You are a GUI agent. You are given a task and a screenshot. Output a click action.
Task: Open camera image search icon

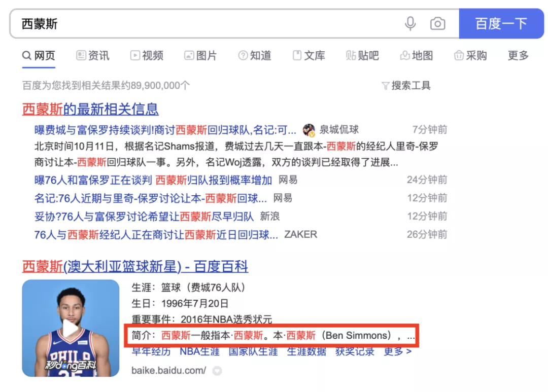click(x=437, y=24)
